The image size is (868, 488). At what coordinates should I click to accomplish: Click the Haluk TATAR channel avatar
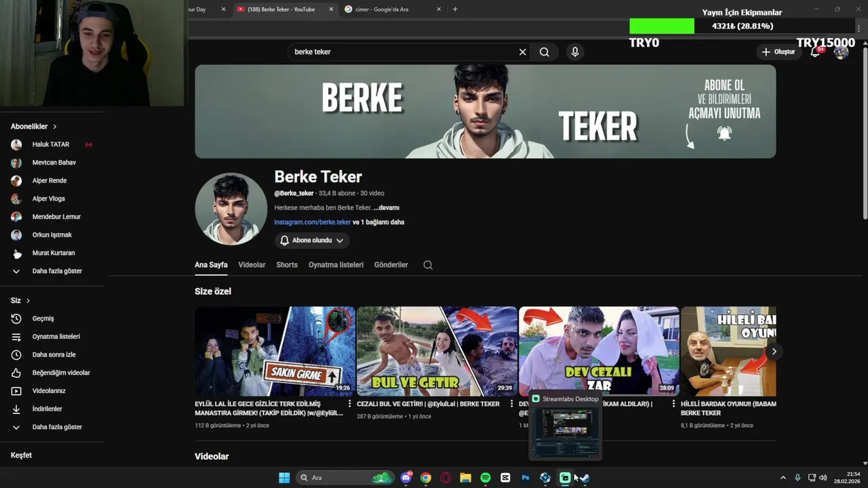click(16, 144)
